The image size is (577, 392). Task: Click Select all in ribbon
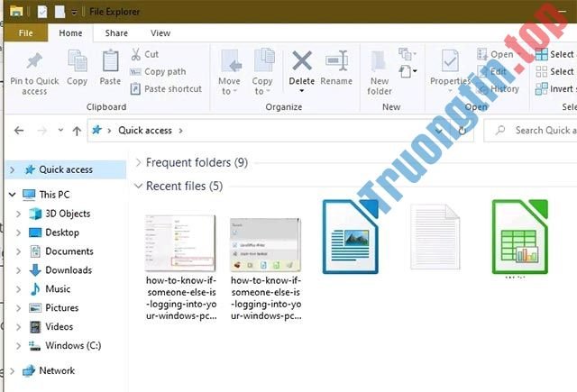coord(555,54)
